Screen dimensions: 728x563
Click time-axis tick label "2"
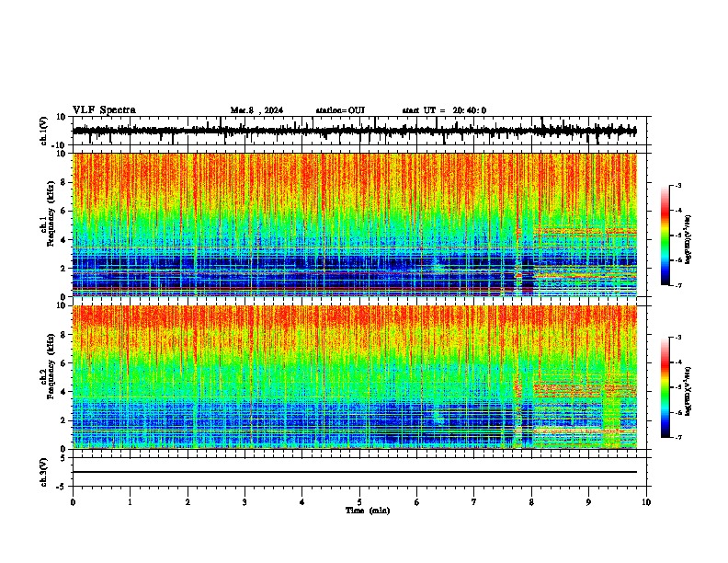188,502
